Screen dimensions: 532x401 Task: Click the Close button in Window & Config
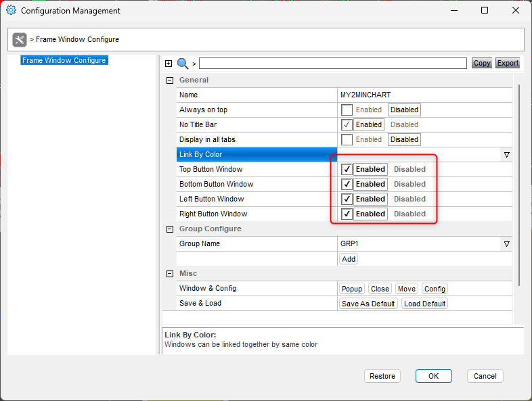380,289
